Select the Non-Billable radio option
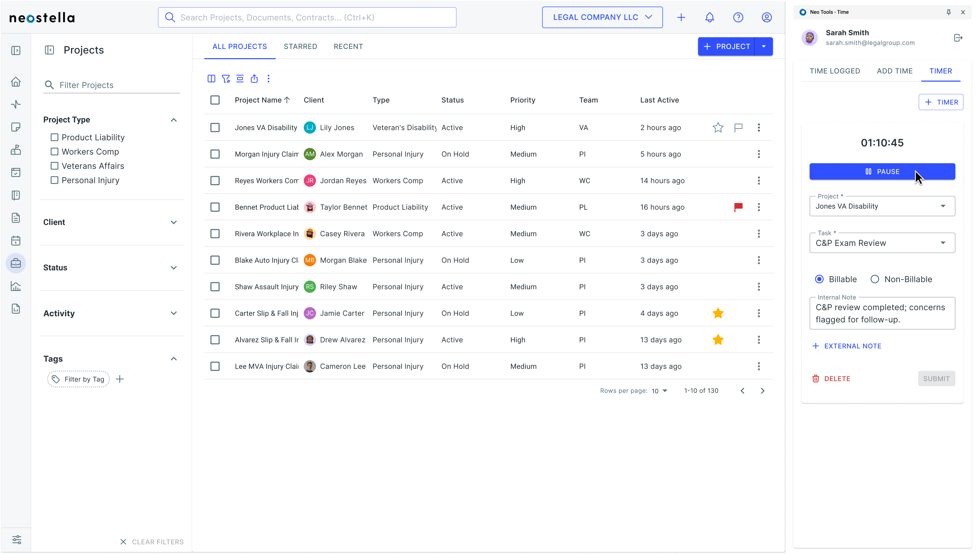Image resolution: width=980 pixels, height=554 pixels. click(x=875, y=279)
